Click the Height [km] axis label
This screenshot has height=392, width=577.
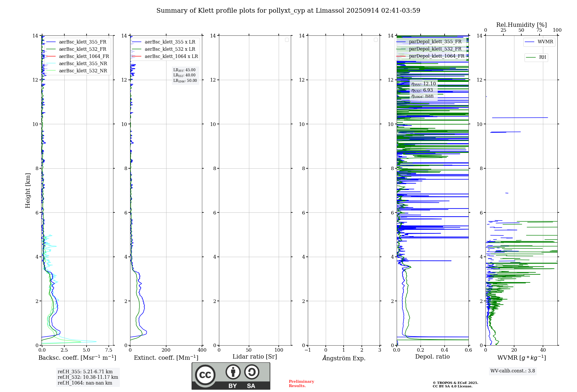28,191
